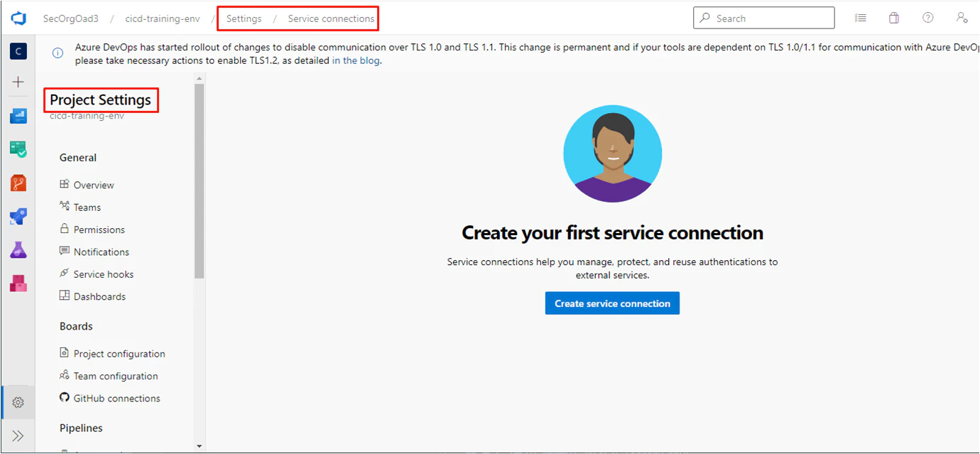Expand the left navigation with double-chevron
980x454 pixels.
click(18, 436)
